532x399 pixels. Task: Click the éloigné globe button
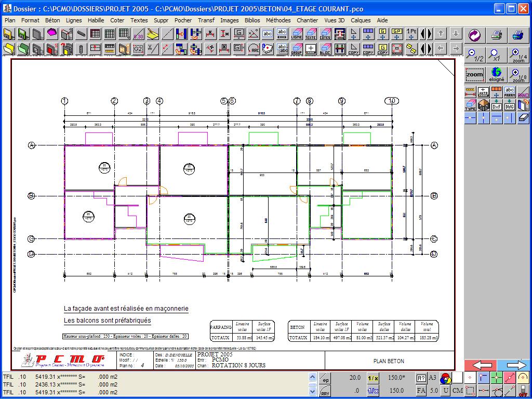(x=497, y=74)
